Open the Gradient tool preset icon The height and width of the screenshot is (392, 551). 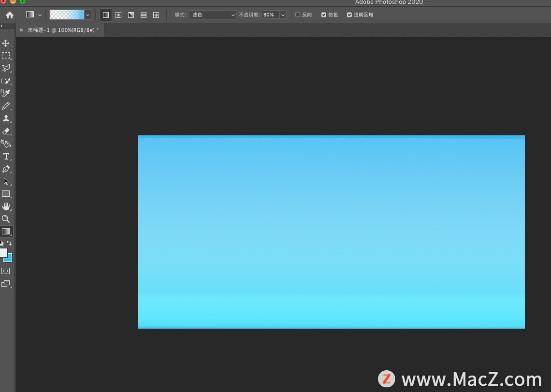[x=30, y=15]
